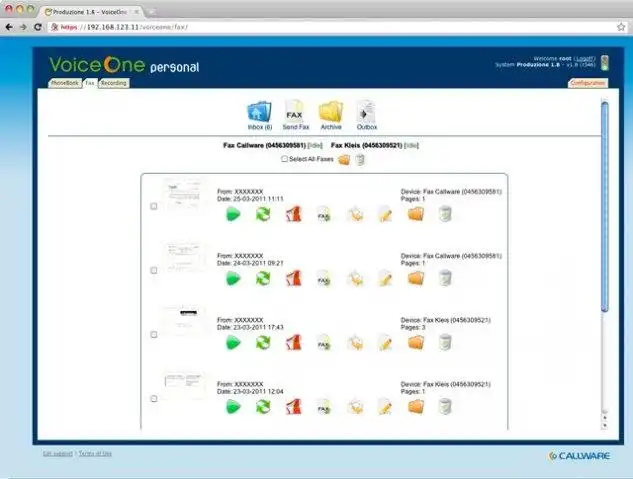Hide the Fax Kleis (0456309521) device
The width and height of the screenshot is (633, 479).
[x=411, y=145]
